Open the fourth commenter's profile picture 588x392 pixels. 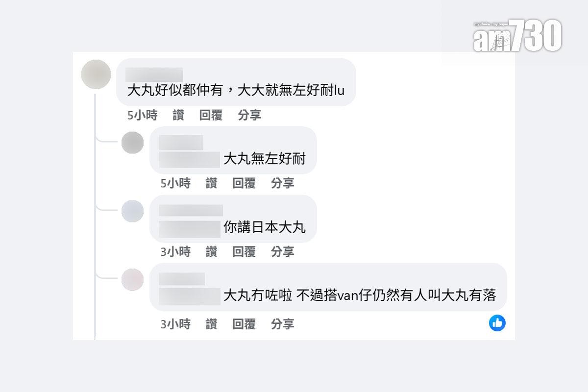click(x=132, y=280)
